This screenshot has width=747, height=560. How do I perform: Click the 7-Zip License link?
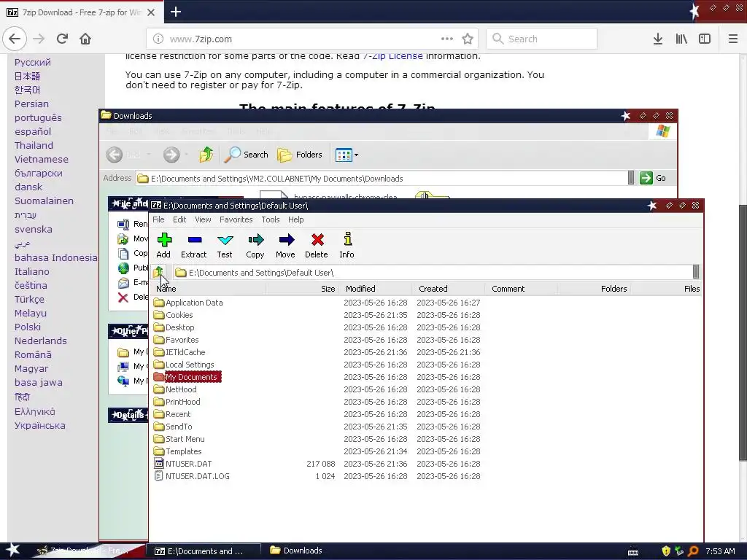tap(392, 55)
